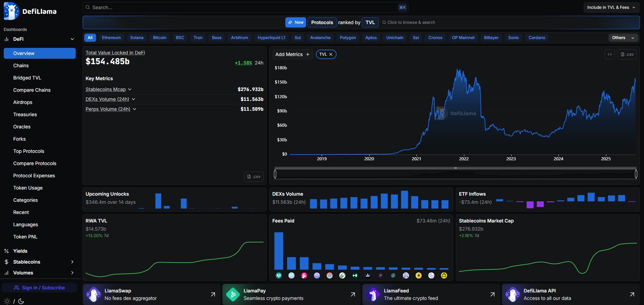Open the Others chains dropdown

click(x=623, y=38)
